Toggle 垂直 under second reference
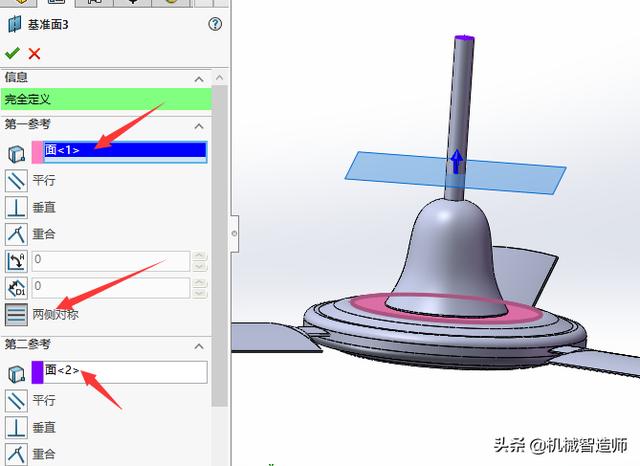 (16, 427)
